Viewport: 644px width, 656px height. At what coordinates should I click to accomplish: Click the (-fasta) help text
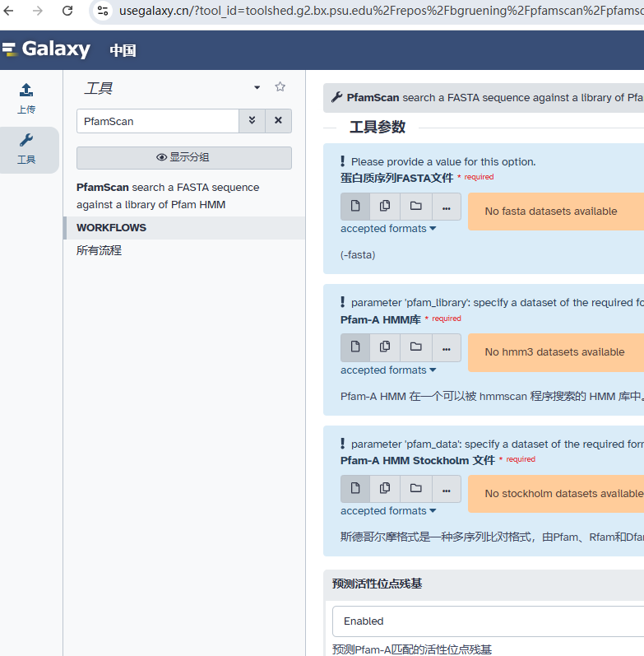(x=358, y=255)
